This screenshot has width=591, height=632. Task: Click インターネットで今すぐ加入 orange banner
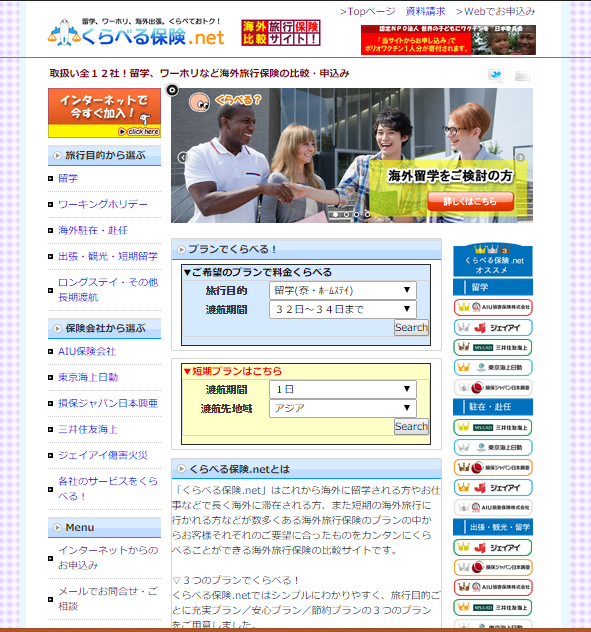click(104, 113)
